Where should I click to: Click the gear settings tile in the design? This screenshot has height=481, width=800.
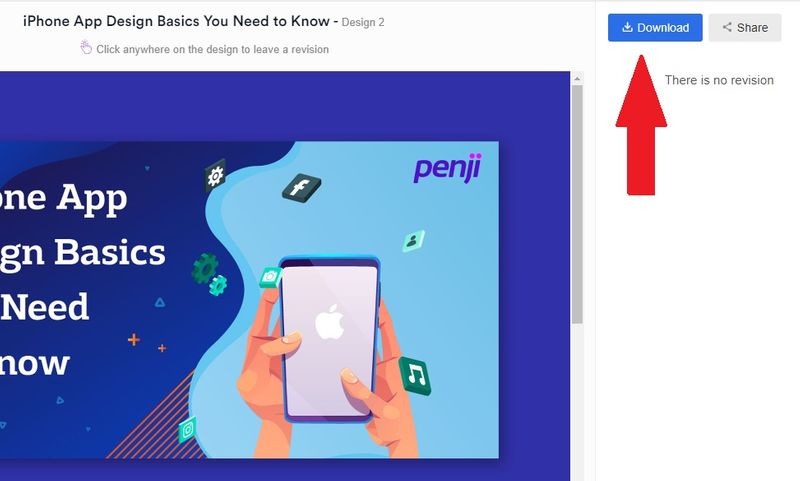[x=215, y=176]
